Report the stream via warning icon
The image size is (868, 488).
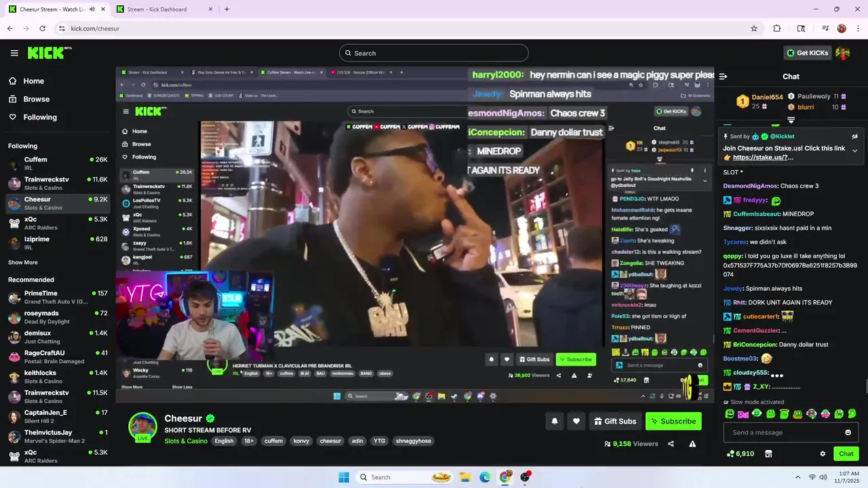click(692, 444)
